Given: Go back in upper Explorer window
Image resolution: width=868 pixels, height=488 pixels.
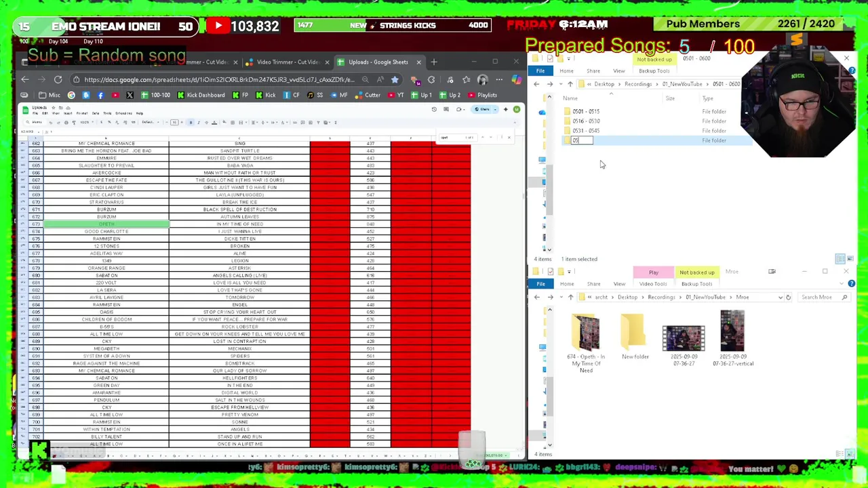Looking at the screenshot, I should (x=536, y=84).
